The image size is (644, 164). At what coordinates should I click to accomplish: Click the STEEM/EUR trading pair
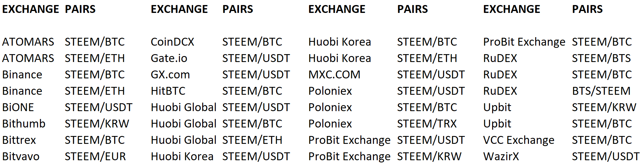(x=95, y=156)
